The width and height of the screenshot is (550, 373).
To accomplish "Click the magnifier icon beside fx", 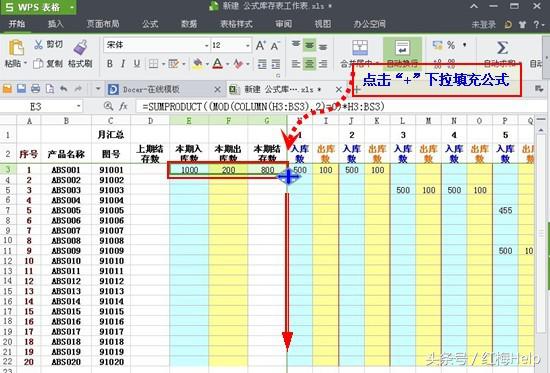I will pyautogui.click(x=109, y=106).
